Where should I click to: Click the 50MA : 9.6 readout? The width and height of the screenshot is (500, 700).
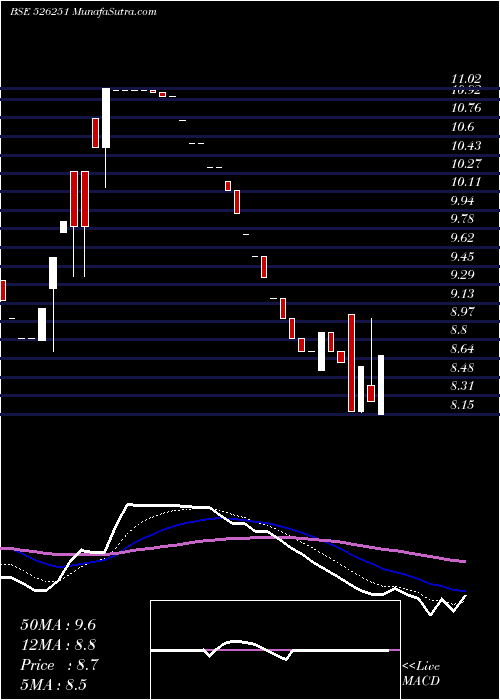58,625
